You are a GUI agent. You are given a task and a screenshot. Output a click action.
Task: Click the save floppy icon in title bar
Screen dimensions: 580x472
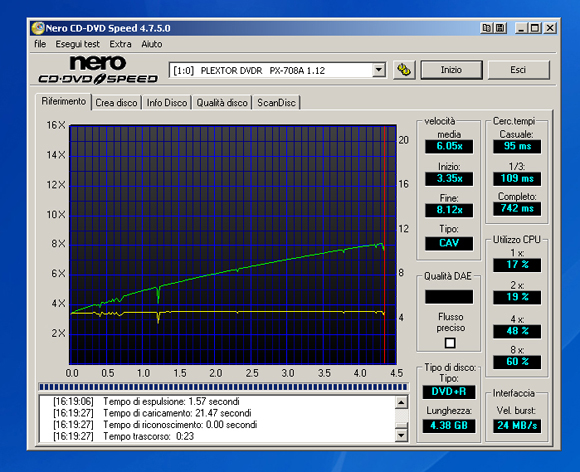(x=500, y=28)
